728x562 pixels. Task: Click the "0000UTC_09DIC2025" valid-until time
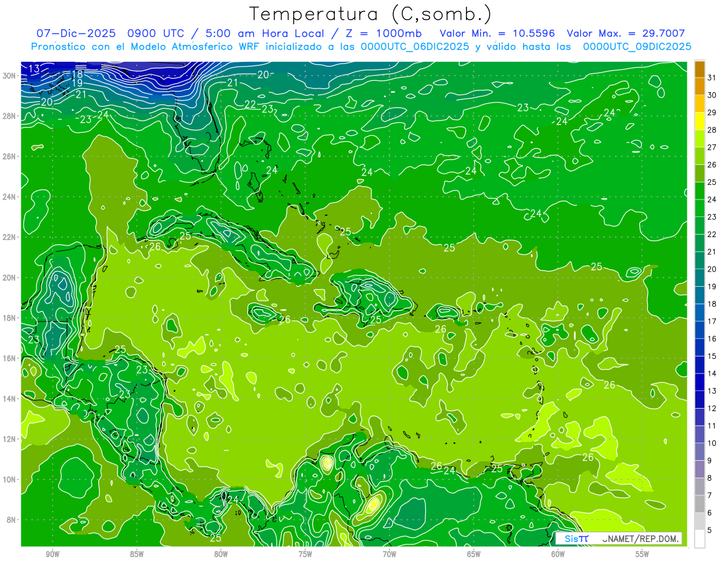tap(637, 47)
